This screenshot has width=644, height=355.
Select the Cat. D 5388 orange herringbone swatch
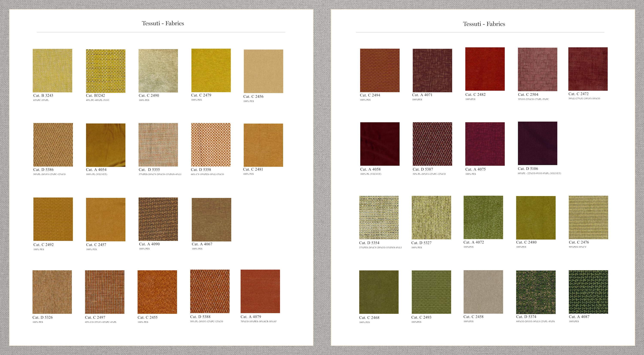210,291
